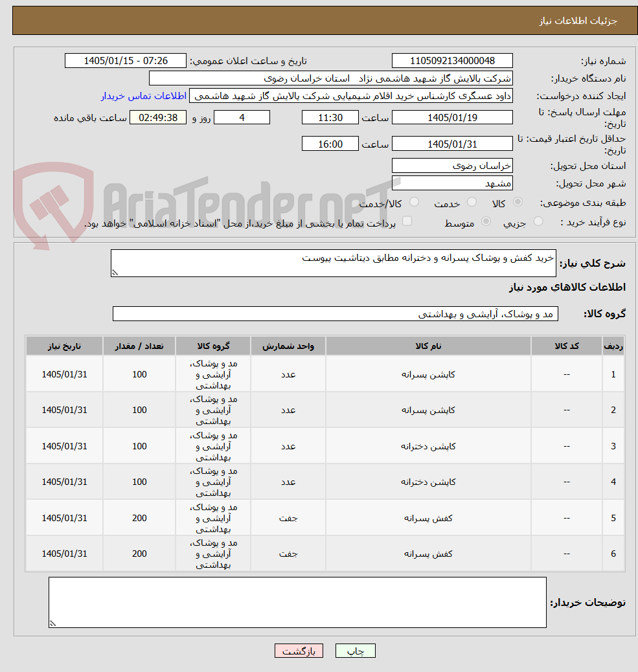The width and height of the screenshot is (638, 672).
Task: Click the deadline time field 11:30
Action: [330, 117]
